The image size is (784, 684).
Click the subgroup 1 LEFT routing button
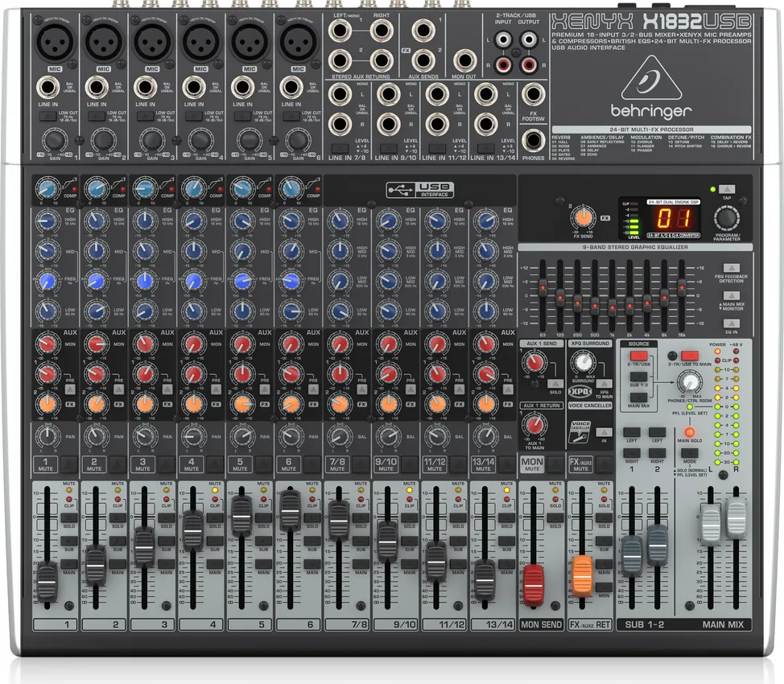click(x=632, y=432)
